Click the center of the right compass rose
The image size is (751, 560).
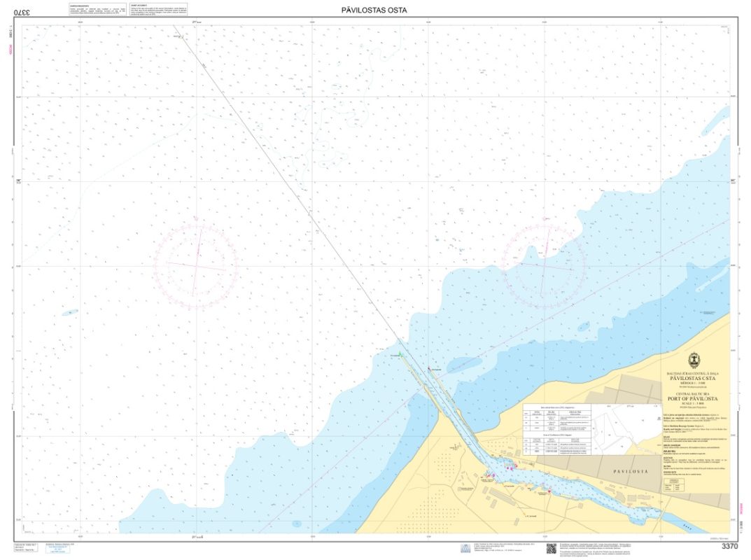point(544,265)
